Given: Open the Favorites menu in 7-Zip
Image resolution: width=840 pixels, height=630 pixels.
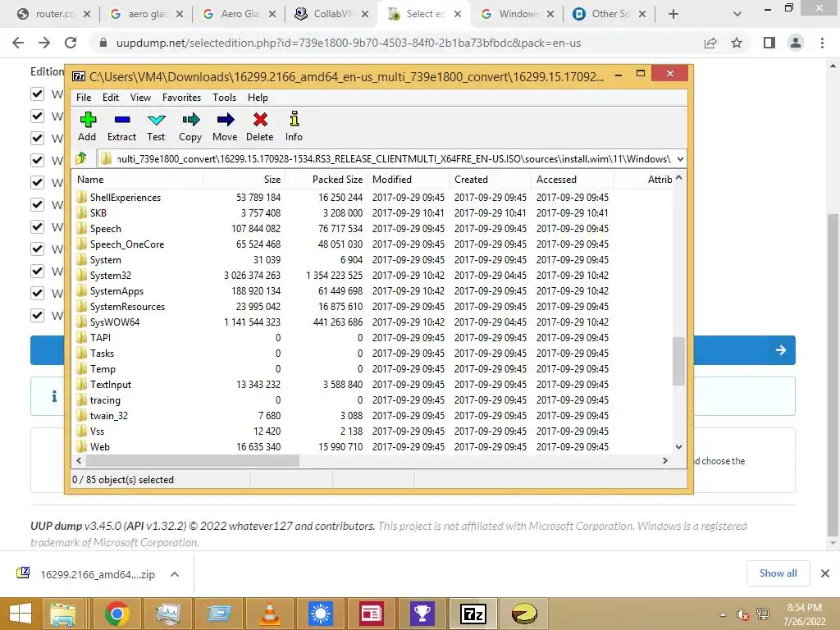Looking at the screenshot, I should tap(181, 98).
